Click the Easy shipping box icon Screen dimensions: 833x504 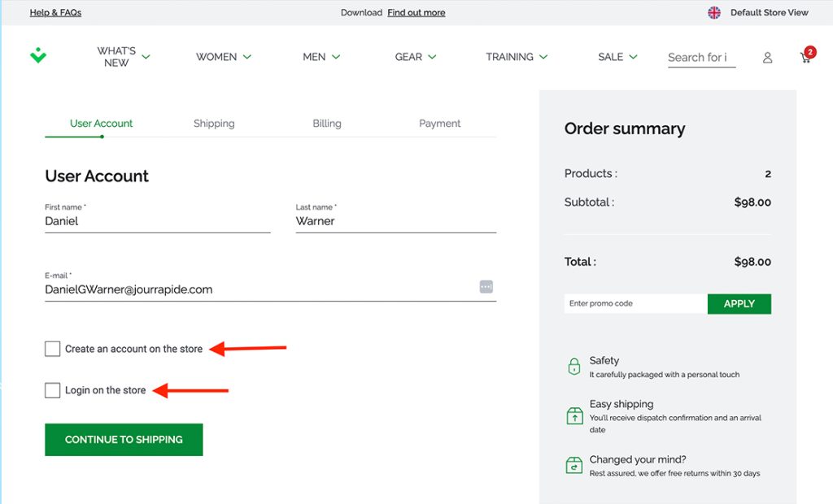pos(574,415)
